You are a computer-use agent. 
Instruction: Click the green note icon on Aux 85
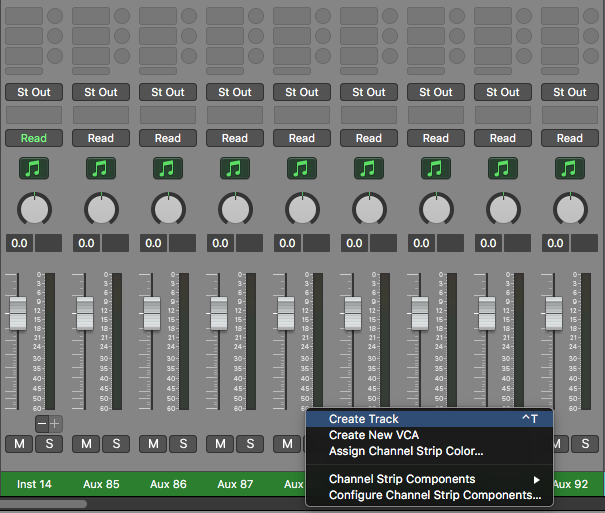pos(101,169)
